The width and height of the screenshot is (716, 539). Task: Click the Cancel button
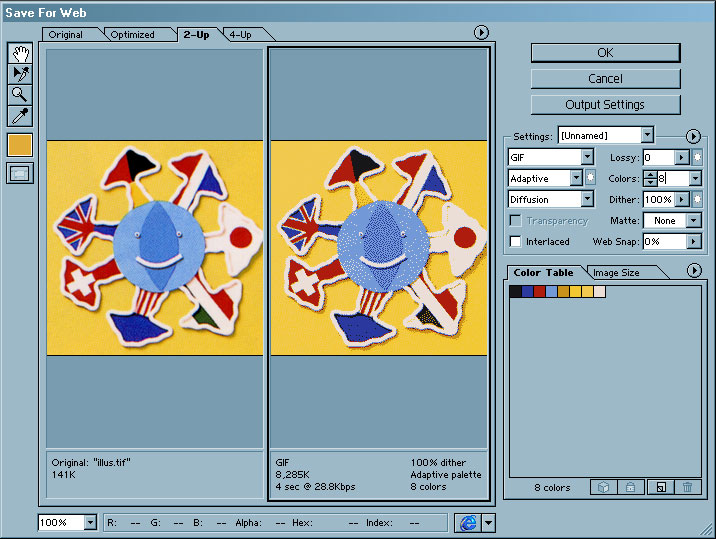coord(605,79)
